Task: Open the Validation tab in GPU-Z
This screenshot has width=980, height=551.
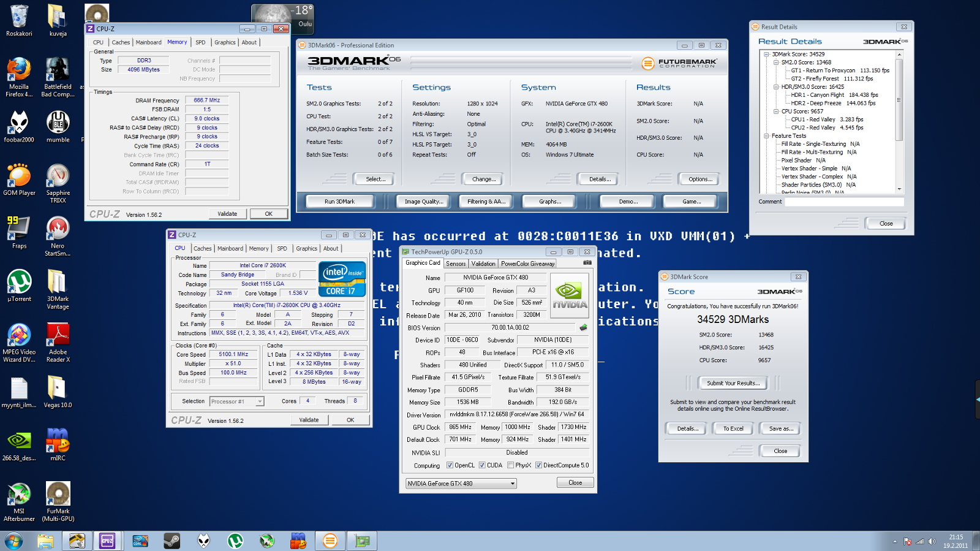Action: (483, 264)
